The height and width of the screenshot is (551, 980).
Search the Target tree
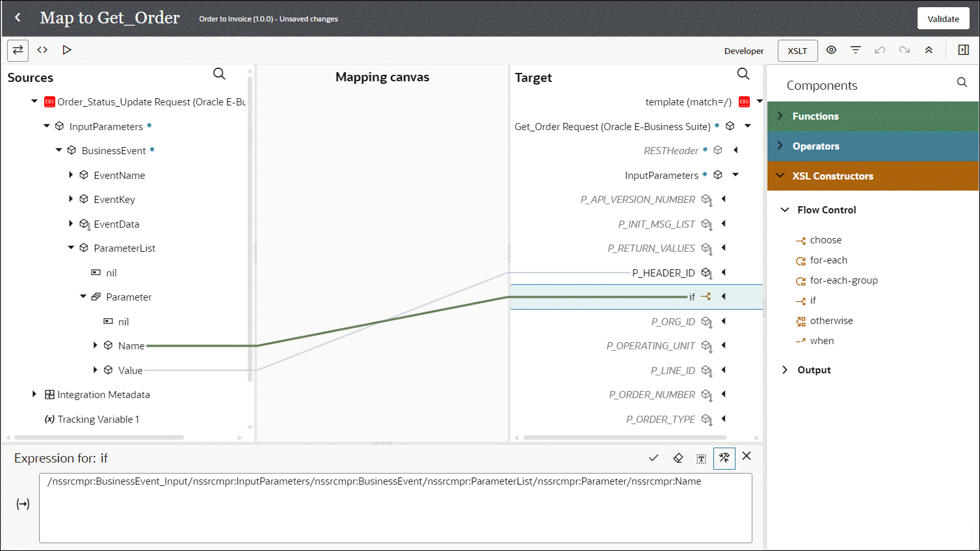coord(743,74)
